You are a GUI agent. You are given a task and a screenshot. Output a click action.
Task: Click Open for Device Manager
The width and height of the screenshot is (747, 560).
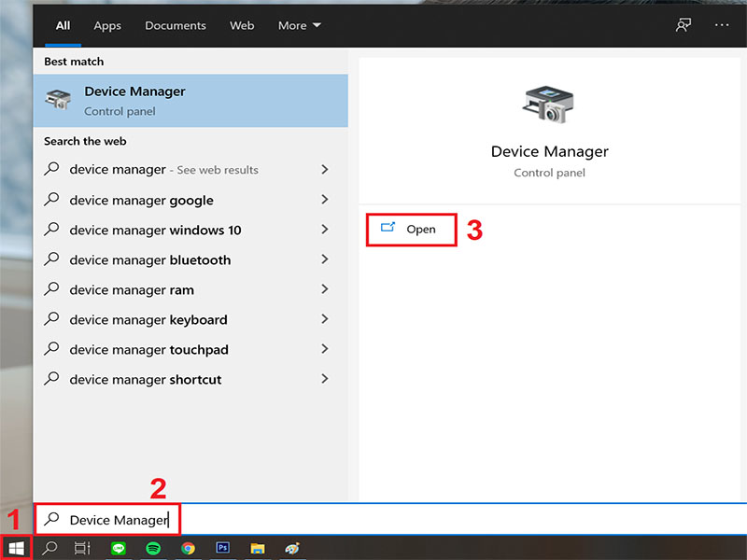[411, 230]
